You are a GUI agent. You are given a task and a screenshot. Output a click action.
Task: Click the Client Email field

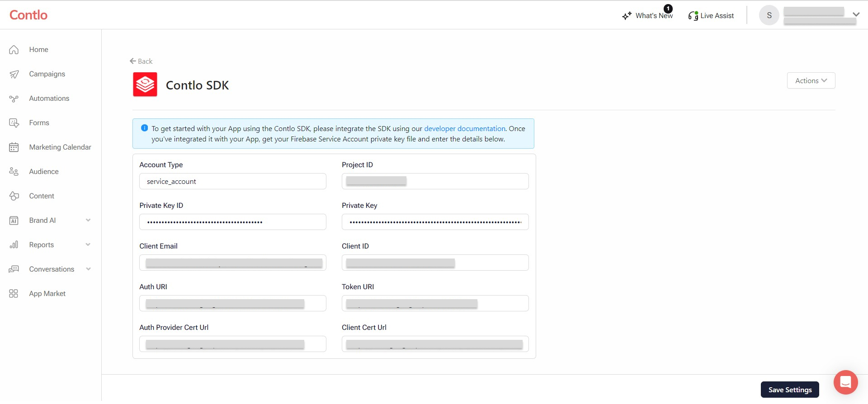(x=233, y=263)
